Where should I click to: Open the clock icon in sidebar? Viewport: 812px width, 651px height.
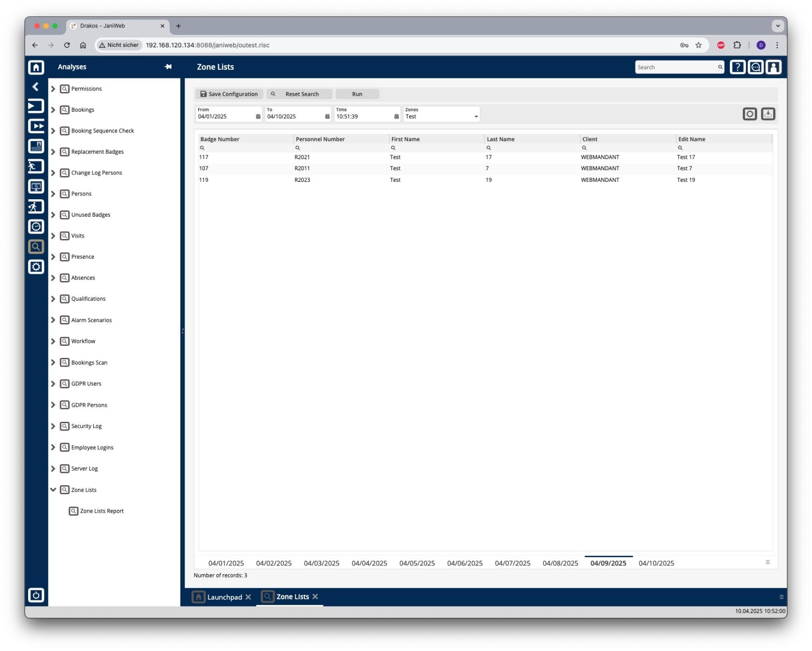[x=36, y=226]
